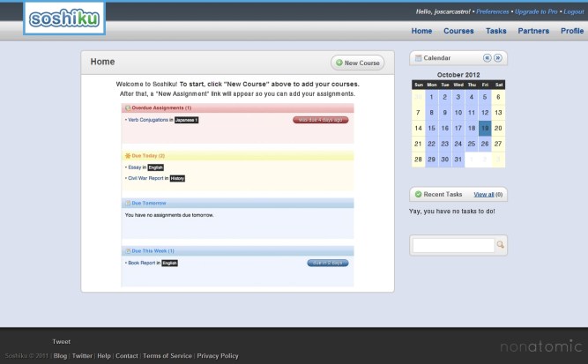The height and width of the screenshot is (364, 588).
Task: Navigate to the Partners page
Action: [x=533, y=31]
